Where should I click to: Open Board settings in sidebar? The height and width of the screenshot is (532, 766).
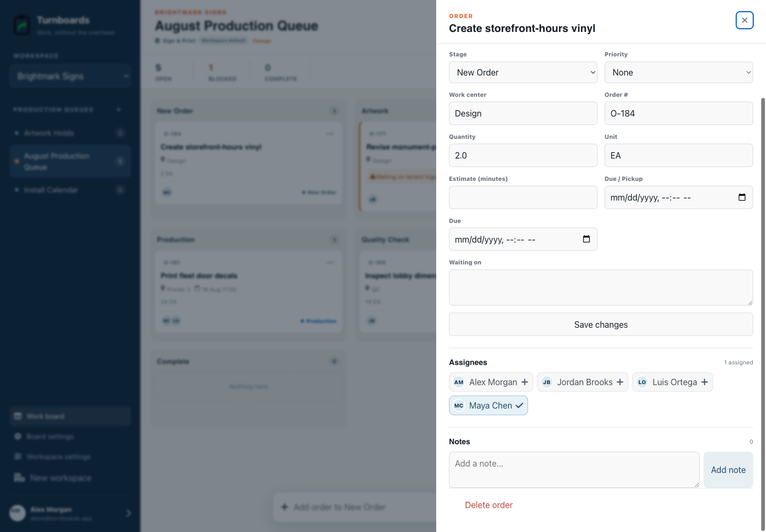[70, 436]
